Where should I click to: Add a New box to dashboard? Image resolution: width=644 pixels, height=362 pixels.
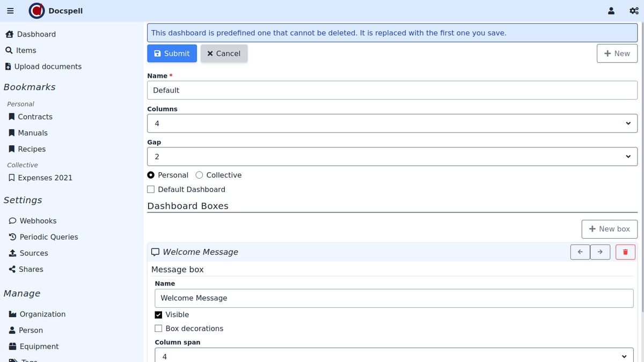click(609, 229)
